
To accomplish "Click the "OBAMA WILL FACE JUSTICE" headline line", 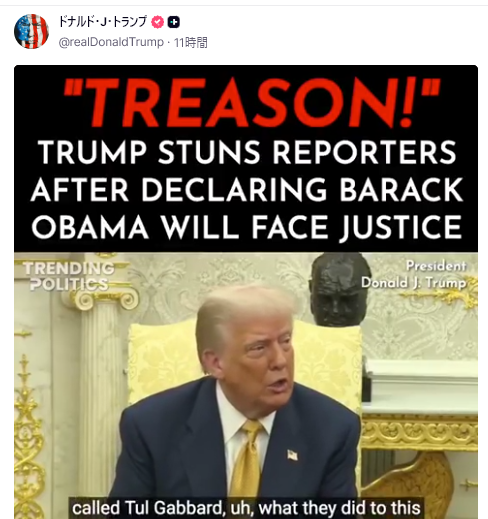I will pyautogui.click(x=247, y=227).
